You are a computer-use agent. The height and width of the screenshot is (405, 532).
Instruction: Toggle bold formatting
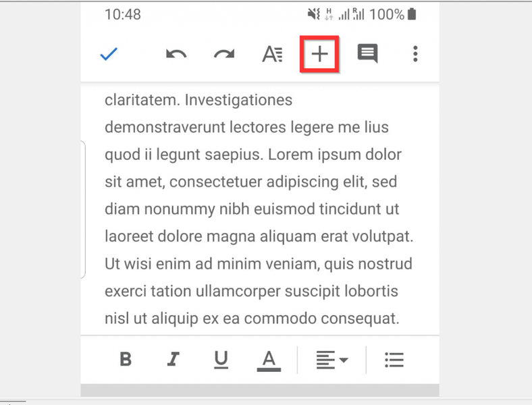(x=126, y=359)
